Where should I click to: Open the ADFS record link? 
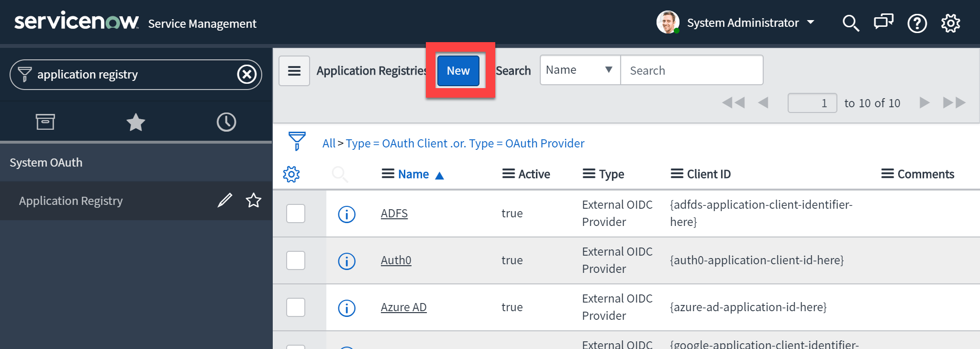click(394, 214)
